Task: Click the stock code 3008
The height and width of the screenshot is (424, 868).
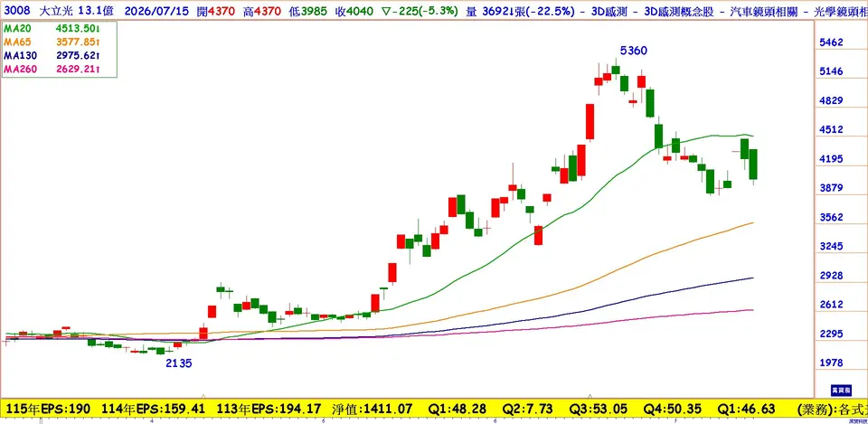Action: point(15,11)
